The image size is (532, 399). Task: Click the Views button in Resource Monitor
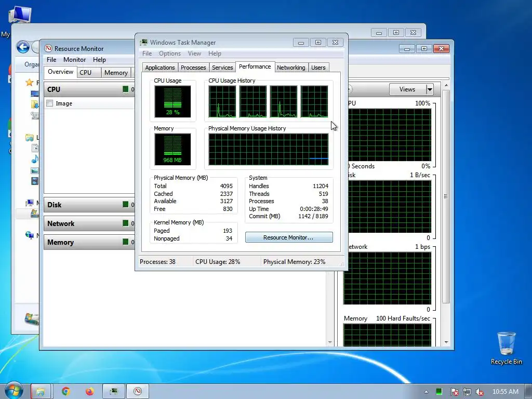coord(407,89)
